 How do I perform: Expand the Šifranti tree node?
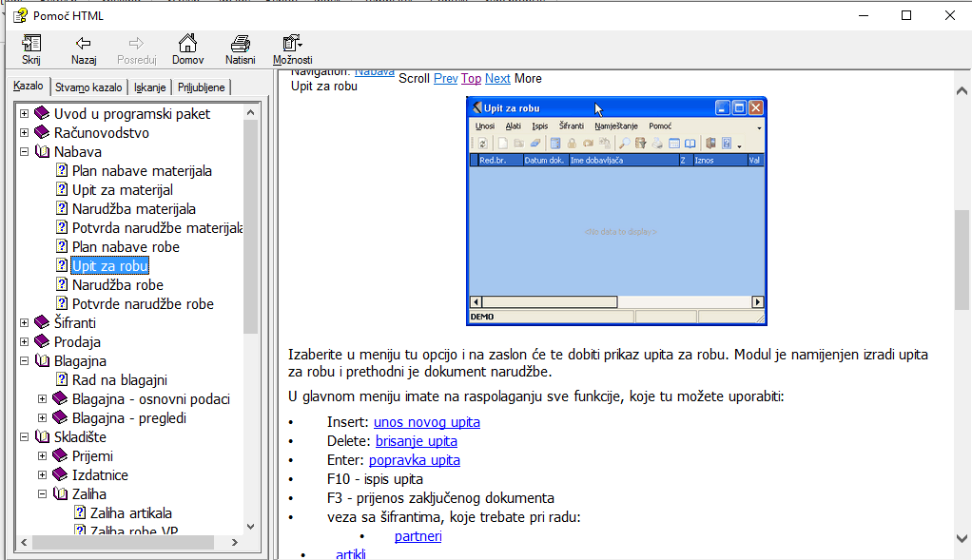pos(24,323)
